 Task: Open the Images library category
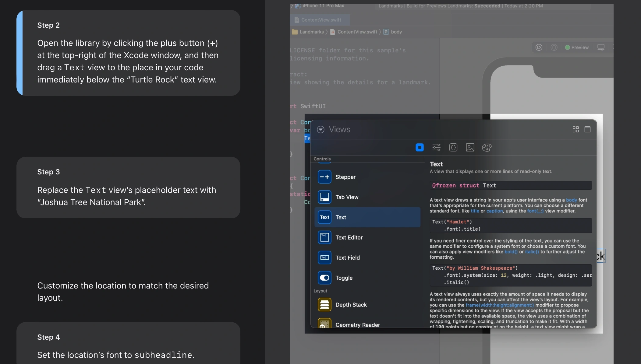click(470, 148)
